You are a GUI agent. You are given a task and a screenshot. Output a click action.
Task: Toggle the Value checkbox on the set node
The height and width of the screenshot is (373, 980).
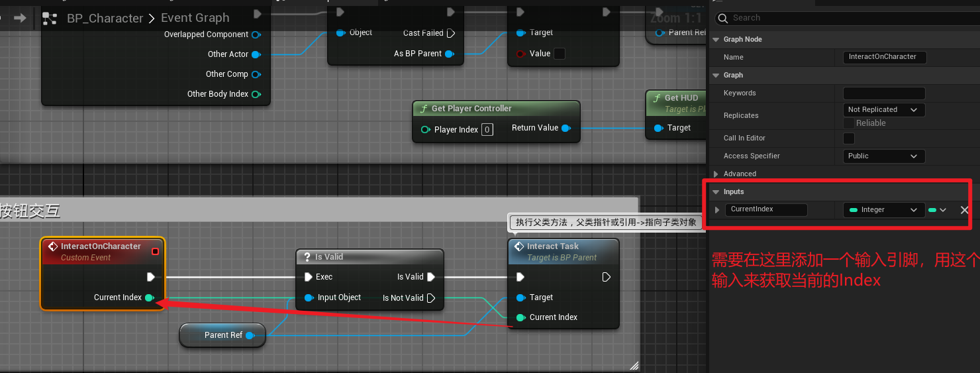[x=560, y=54]
